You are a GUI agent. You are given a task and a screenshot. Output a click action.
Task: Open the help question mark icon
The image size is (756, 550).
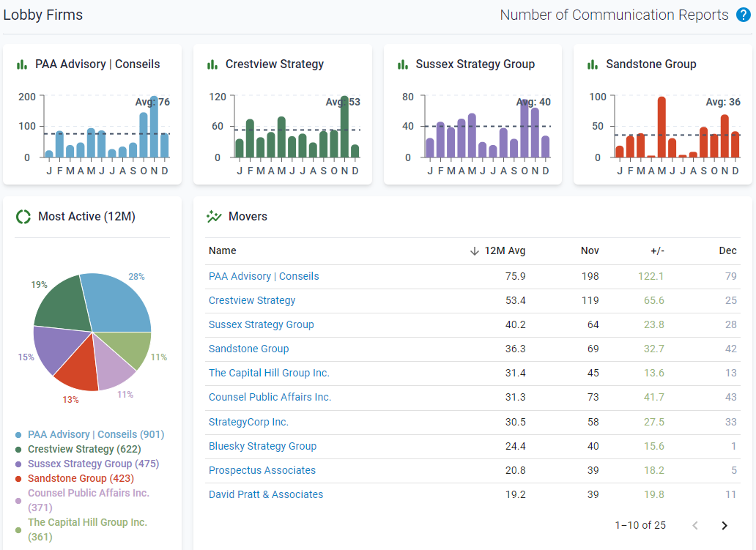coord(743,15)
